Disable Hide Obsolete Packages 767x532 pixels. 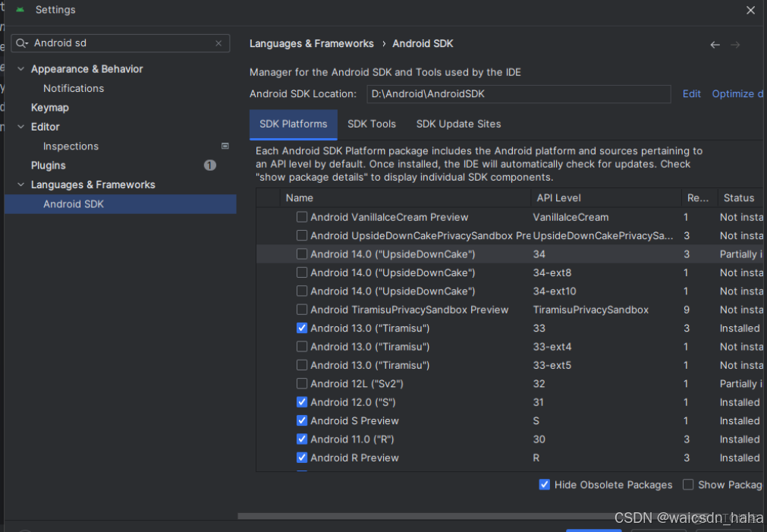[544, 484]
